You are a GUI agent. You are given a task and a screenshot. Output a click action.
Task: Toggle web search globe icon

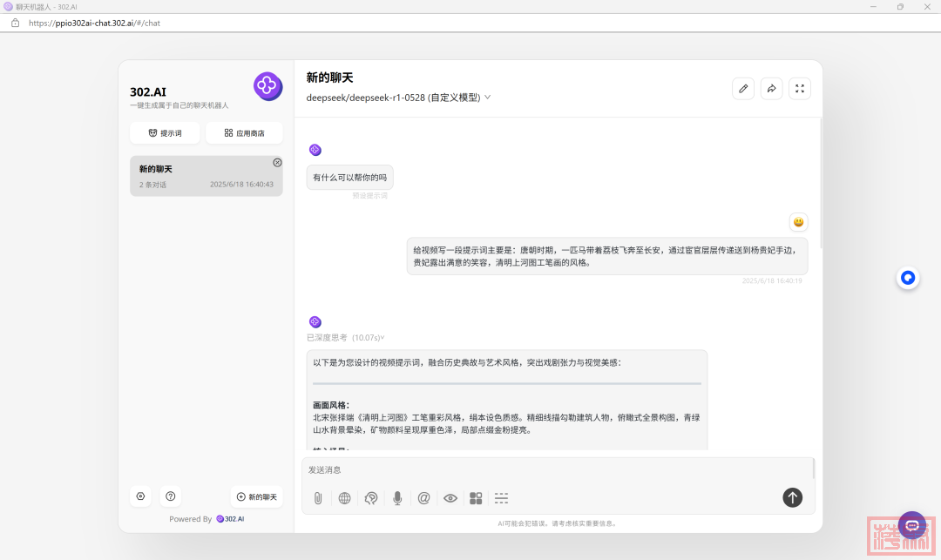pos(344,498)
